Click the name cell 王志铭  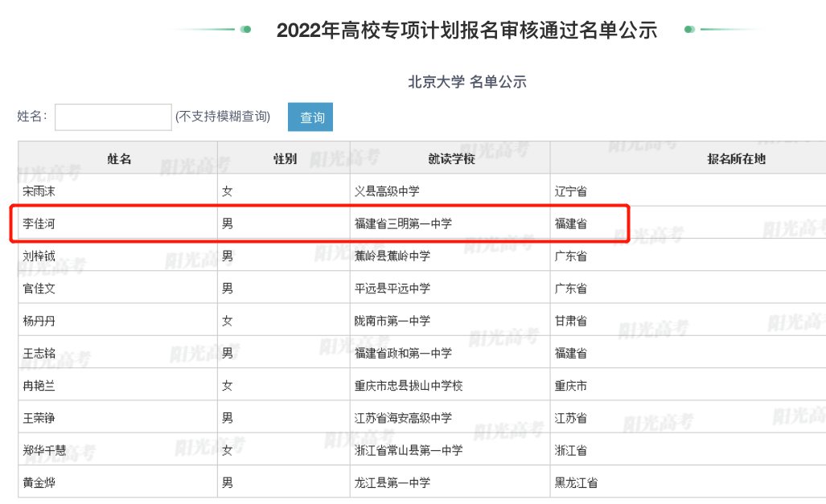click(39, 354)
